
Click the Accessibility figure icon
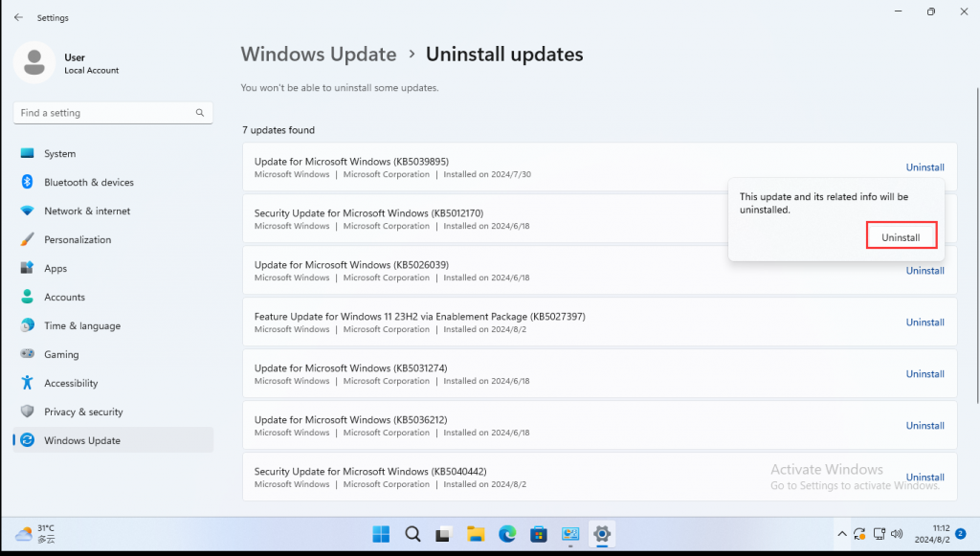click(27, 383)
